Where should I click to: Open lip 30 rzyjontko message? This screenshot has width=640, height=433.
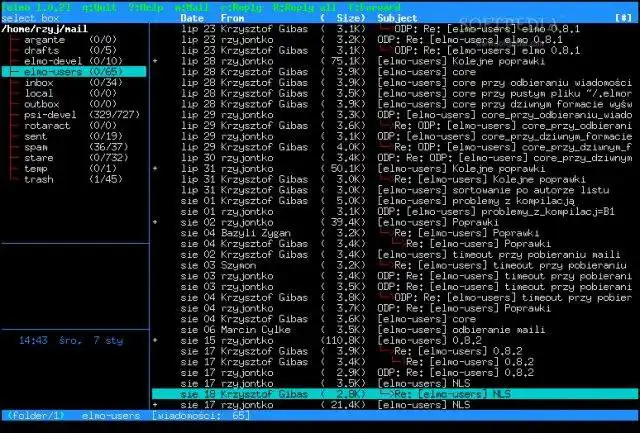pyautogui.click(x=395, y=158)
